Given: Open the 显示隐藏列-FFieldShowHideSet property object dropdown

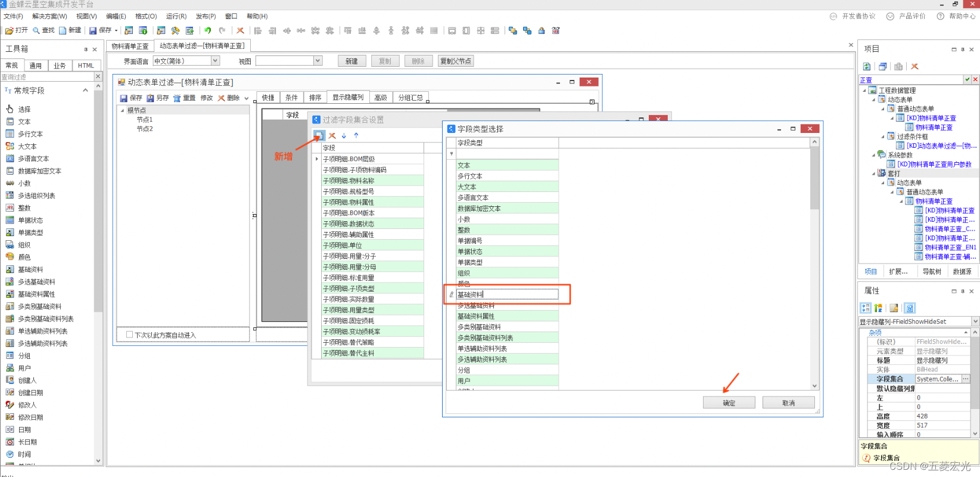Looking at the screenshot, I should [975, 321].
